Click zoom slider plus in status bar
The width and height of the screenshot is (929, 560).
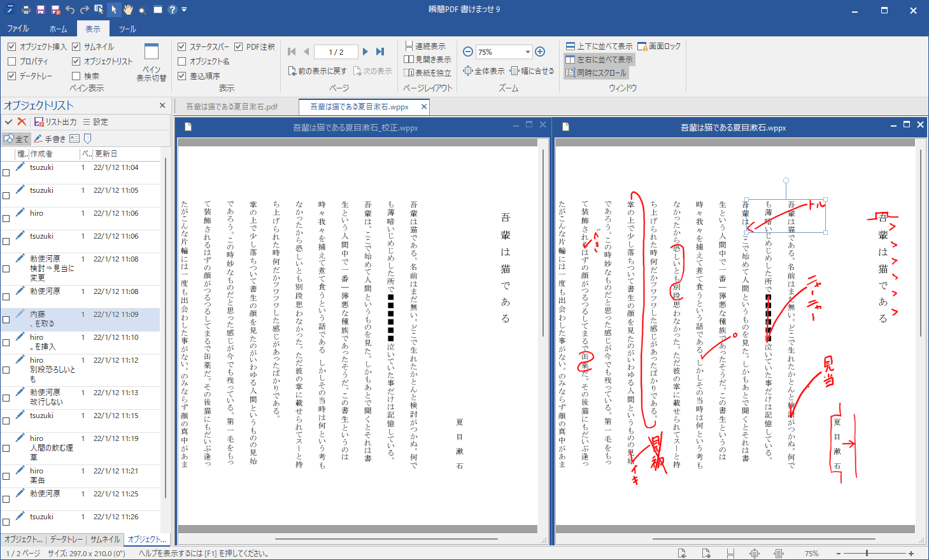[911, 554]
